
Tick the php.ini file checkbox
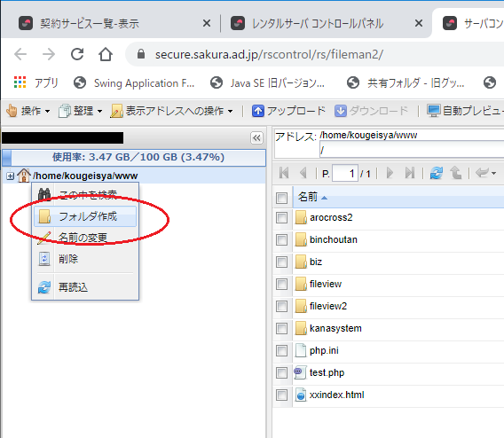click(x=281, y=350)
